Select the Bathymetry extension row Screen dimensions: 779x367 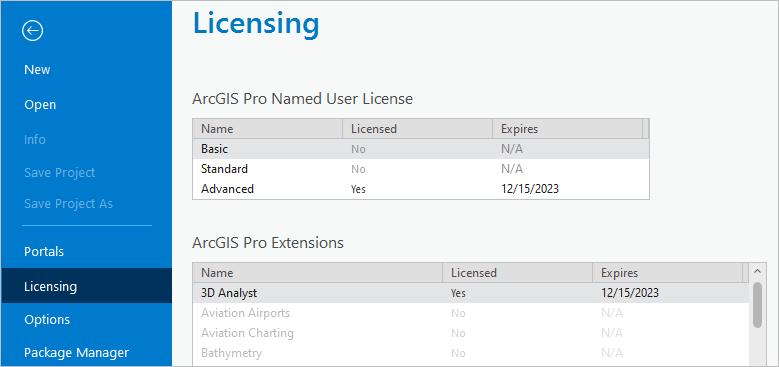pos(470,353)
